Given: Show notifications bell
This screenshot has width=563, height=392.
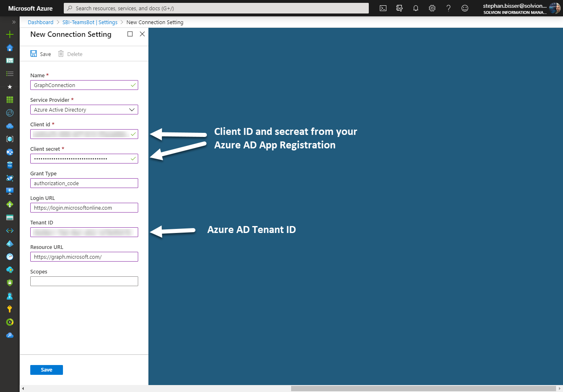Looking at the screenshot, I should click(416, 8).
